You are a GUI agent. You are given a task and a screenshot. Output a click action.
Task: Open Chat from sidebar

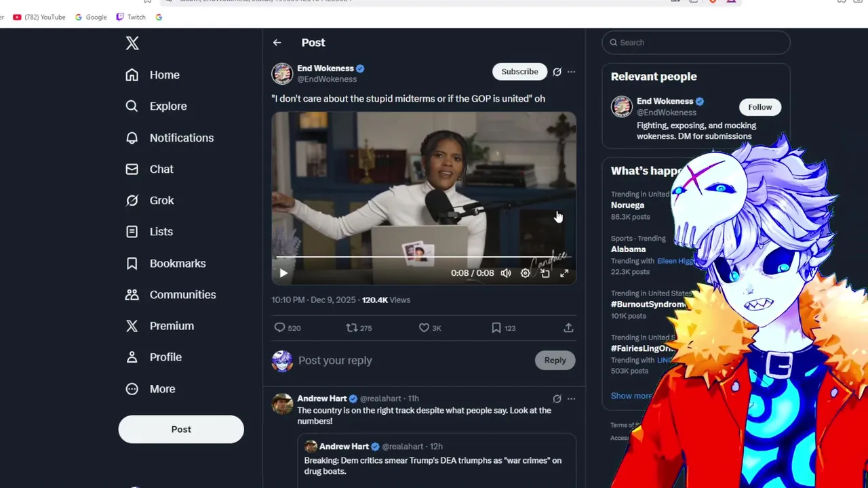coord(149,169)
